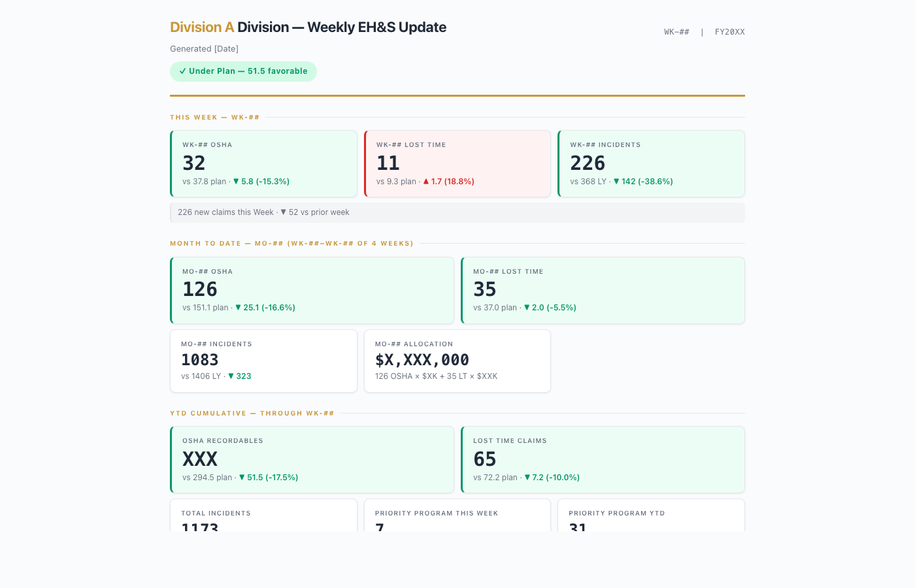Select the Under Plan 51.5 favorable badge
The width and height of the screenshot is (915, 588).
point(243,71)
